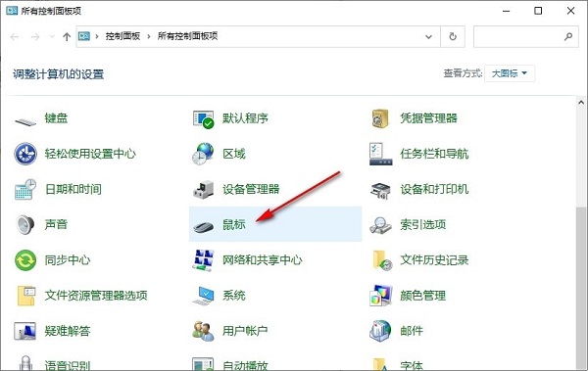Click the 同步中心 text label
Image resolution: width=588 pixels, height=371 pixels.
click(x=68, y=260)
